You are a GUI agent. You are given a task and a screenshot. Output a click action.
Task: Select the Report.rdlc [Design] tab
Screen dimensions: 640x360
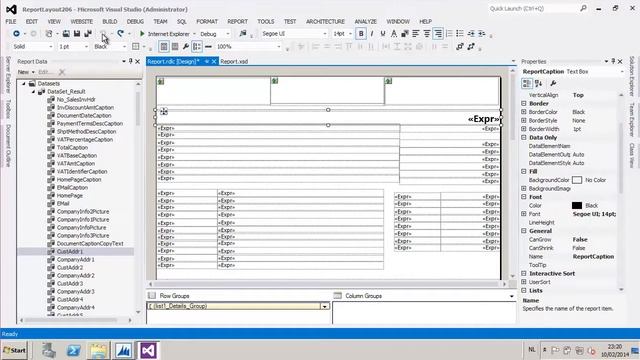(x=173, y=61)
